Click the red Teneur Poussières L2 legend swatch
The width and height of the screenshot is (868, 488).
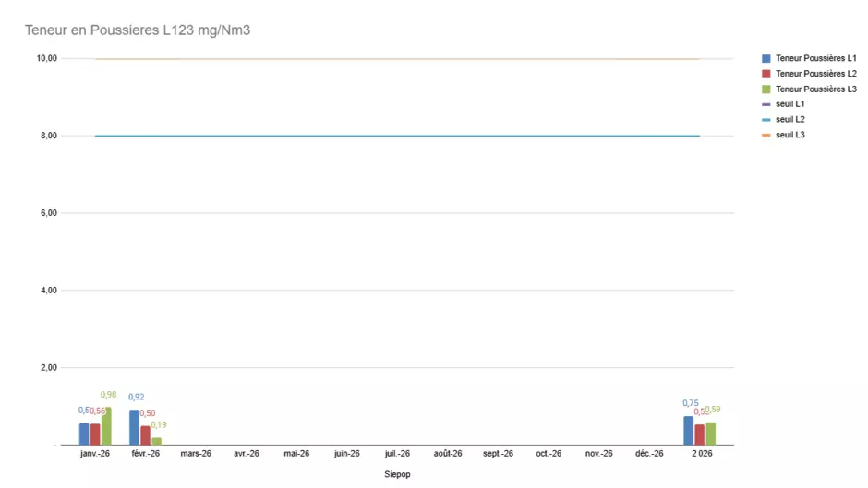coord(766,74)
